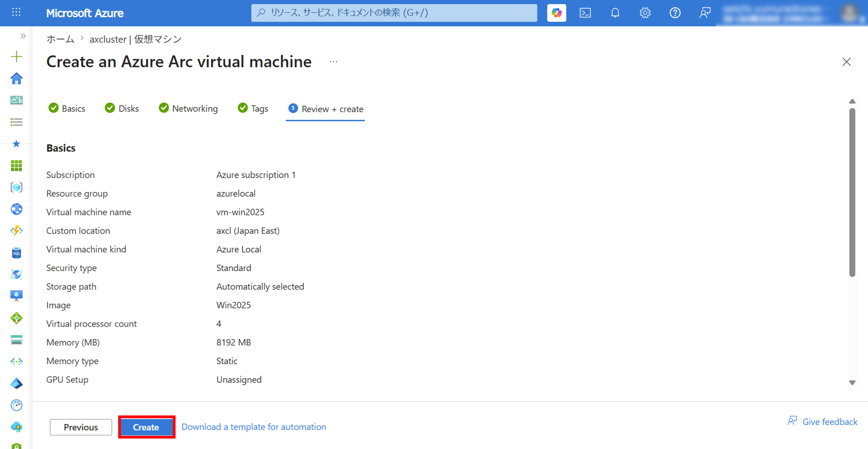The image size is (868, 449).
Task: Click the 'Static' memory type value
Action: point(227,361)
